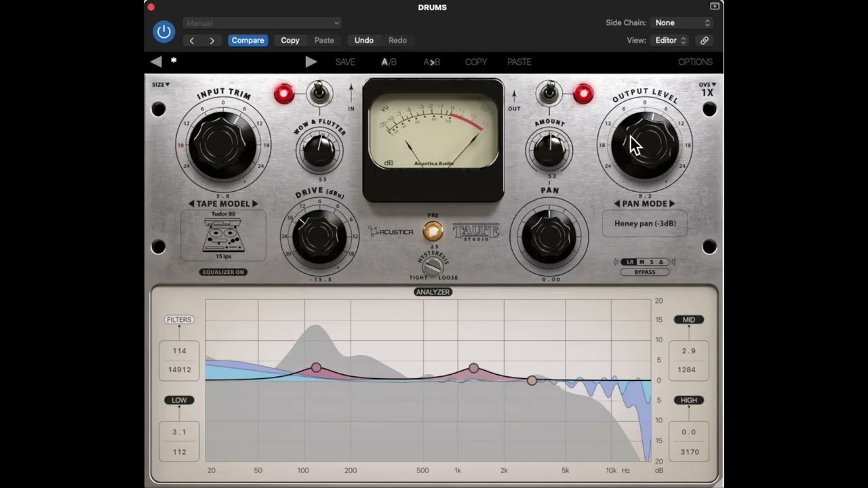Image resolution: width=868 pixels, height=488 pixels.
Task: Toggle the PRE lamp button
Action: (x=433, y=232)
